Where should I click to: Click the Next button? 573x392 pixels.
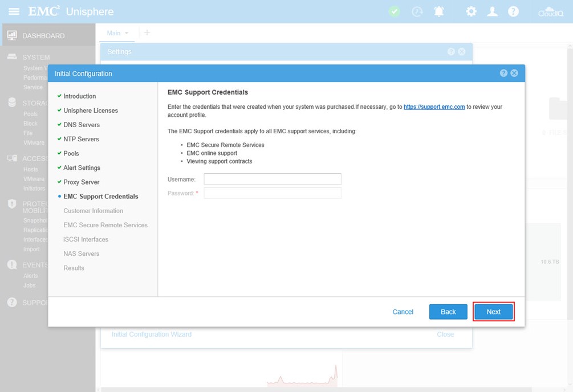[493, 312]
